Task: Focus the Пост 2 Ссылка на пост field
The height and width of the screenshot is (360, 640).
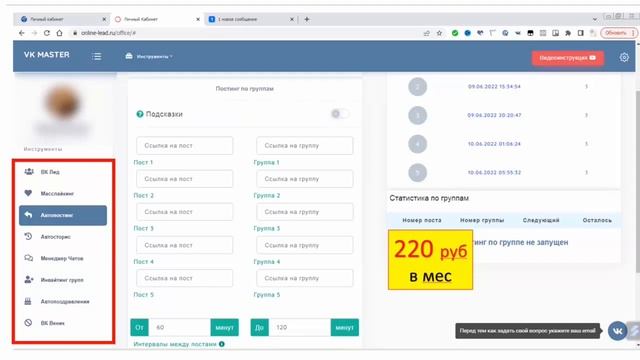Action: [184, 179]
